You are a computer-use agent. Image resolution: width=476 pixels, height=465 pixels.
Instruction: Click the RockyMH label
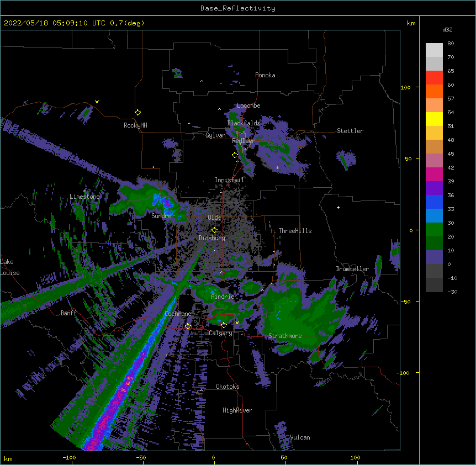coord(135,126)
